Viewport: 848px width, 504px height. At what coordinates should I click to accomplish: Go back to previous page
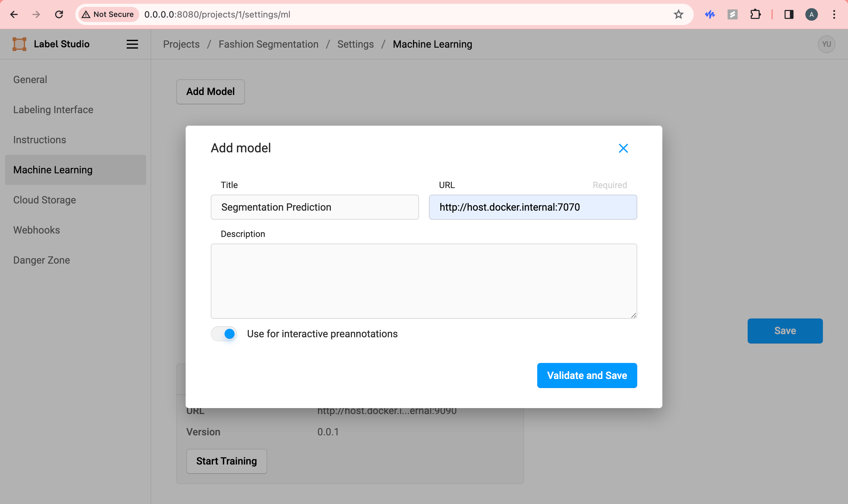click(x=14, y=15)
